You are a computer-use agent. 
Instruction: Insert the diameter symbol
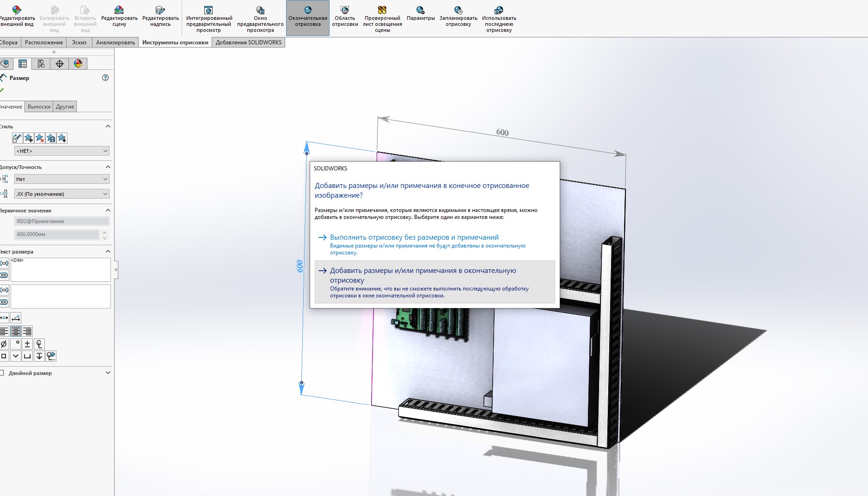click(x=4, y=344)
